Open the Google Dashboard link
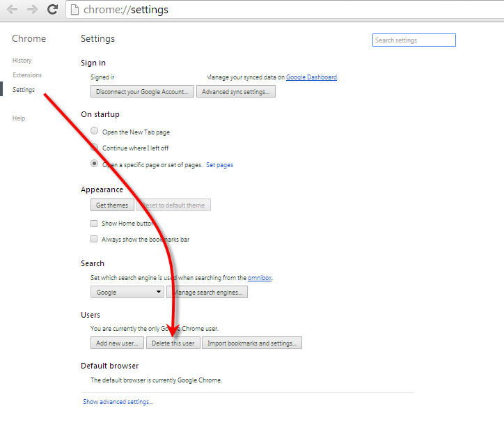This screenshot has width=504, height=427. pyautogui.click(x=311, y=77)
